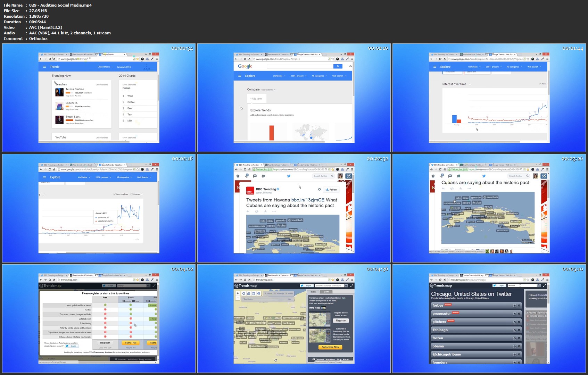Screen dimensions: 588x375
Task: Click the Trendsmap search magnifier at 00:04:36
Action: (346, 286)
